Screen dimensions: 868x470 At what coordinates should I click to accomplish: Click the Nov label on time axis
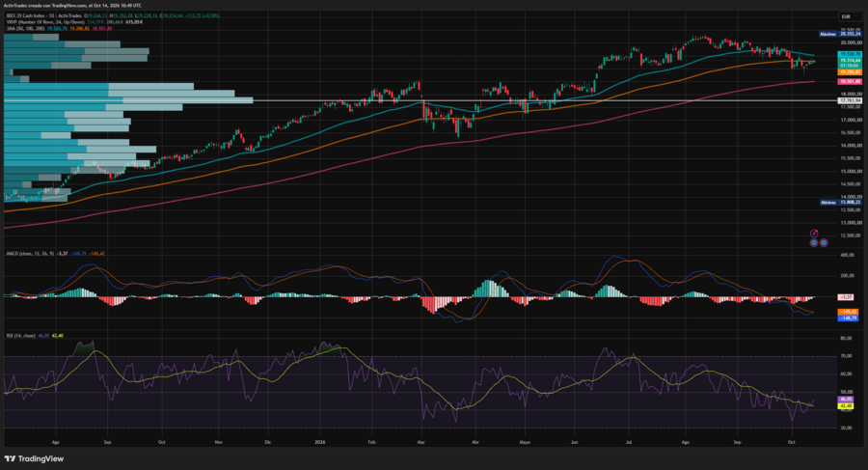point(219,442)
